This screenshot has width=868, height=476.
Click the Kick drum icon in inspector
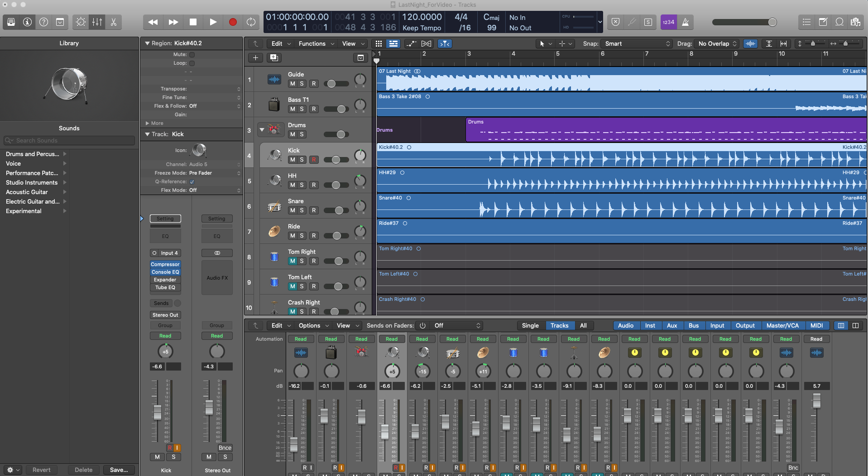coord(199,150)
